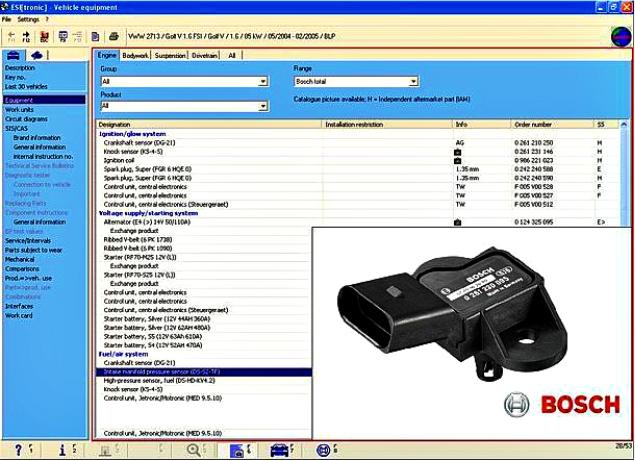The height and width of the screenshot is (461, 635).
Task: Open 'Internal instruction no.' in sidebar
Action: tap(43, 156)
